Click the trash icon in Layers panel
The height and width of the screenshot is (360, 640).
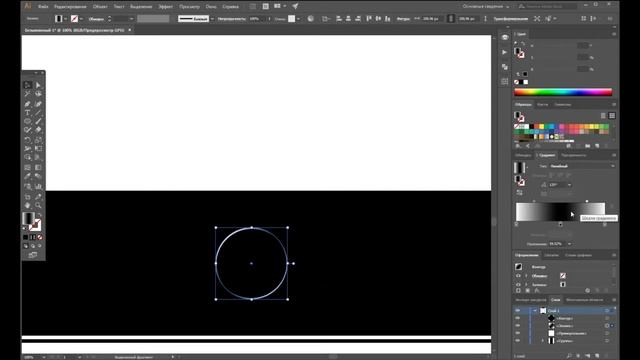(x=606, y=356)
